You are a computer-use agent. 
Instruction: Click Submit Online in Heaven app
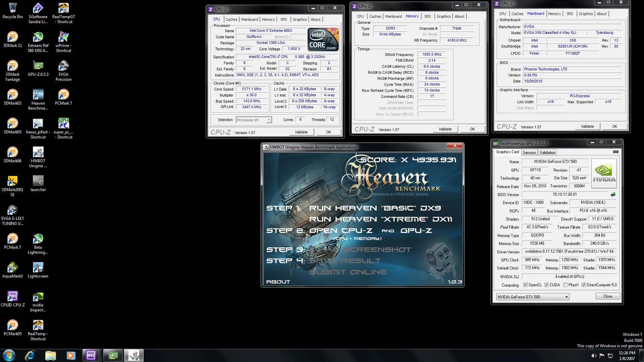[x=348, y=272]
